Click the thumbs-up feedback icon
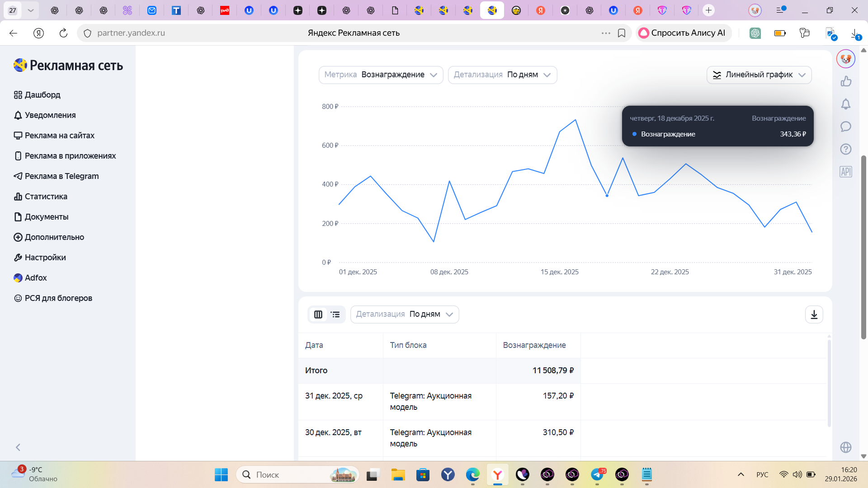The width and height of the screenshot is (868, 488). [845, 81]
